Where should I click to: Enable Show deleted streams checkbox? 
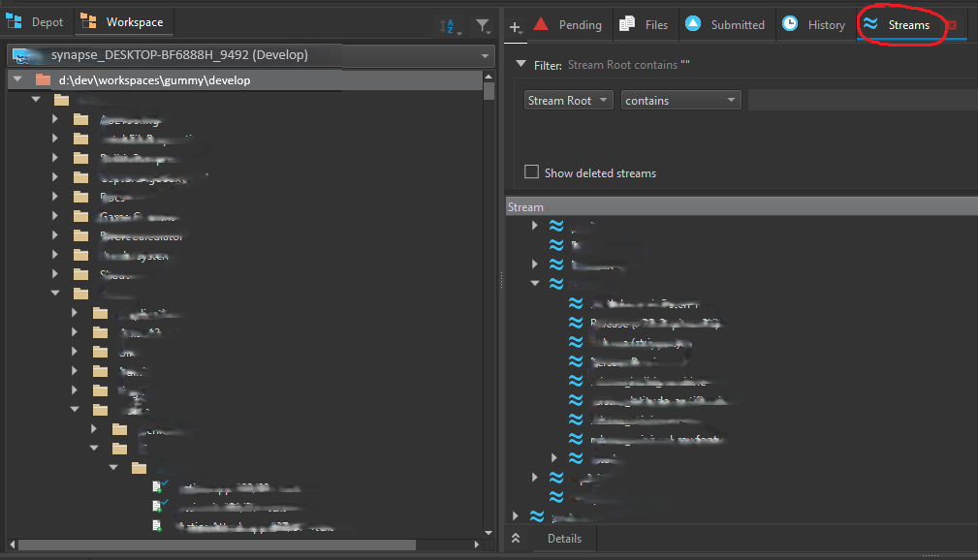(531, 172)
